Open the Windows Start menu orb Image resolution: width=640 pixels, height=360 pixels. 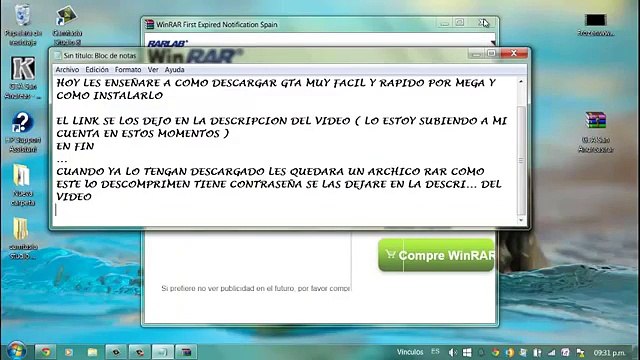coord(16,351)
